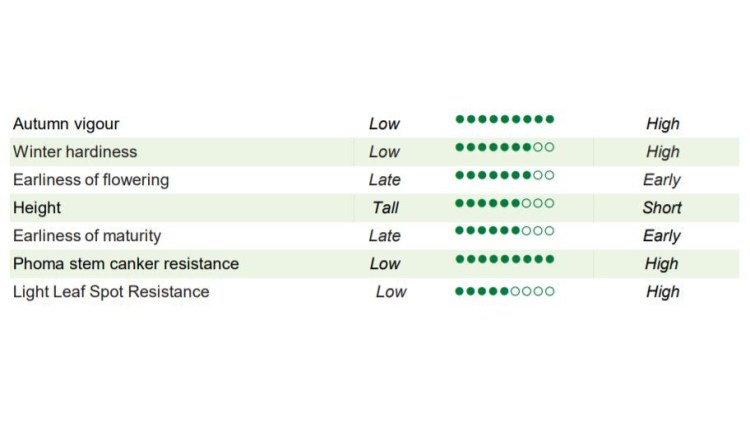
Task: Click the Autumn vigour dot rating scale
Action: pos(504,119)
